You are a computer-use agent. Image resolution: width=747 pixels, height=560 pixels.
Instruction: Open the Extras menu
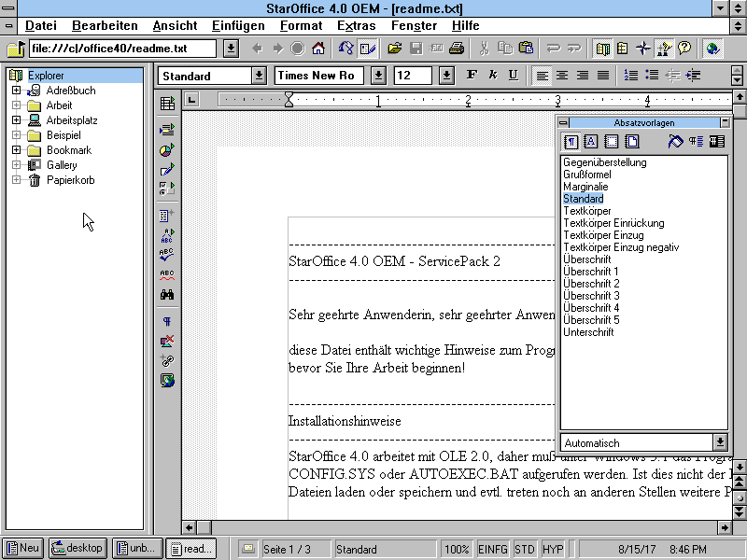[357, 26]
